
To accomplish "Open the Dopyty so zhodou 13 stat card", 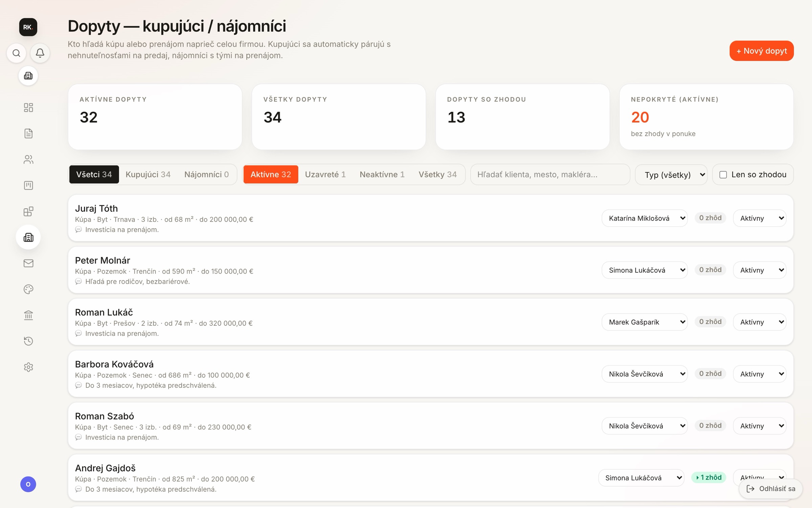I will pyautogui.click(x=522, y=117).
